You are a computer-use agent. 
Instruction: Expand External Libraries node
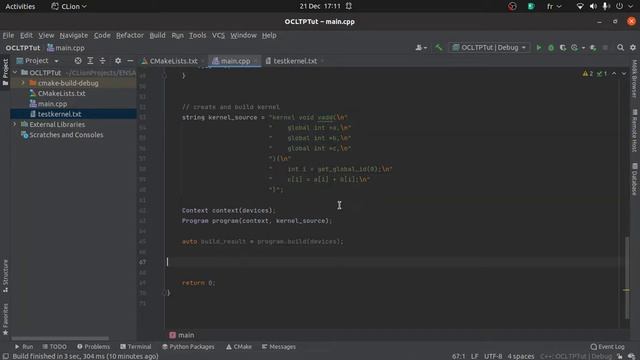click(x=15, y=124)
